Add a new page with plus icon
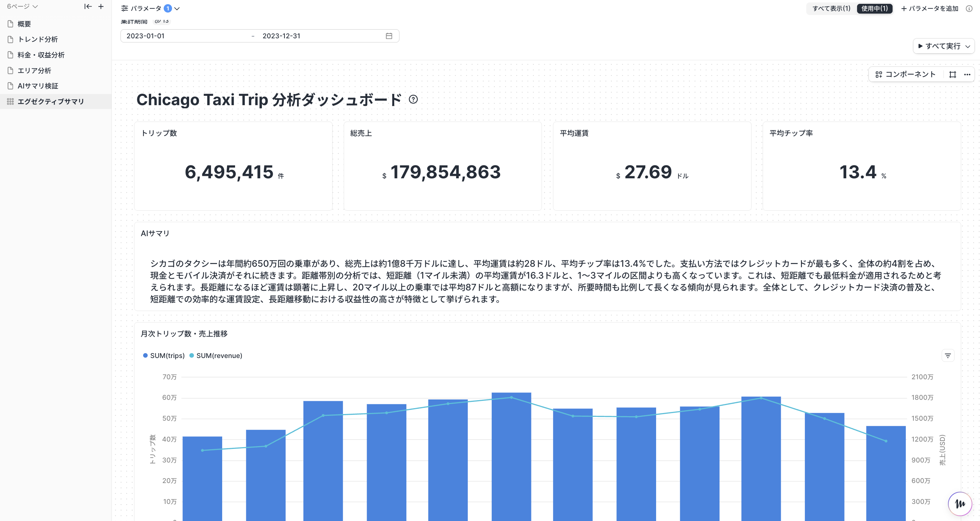 click(x=101, y=7)
